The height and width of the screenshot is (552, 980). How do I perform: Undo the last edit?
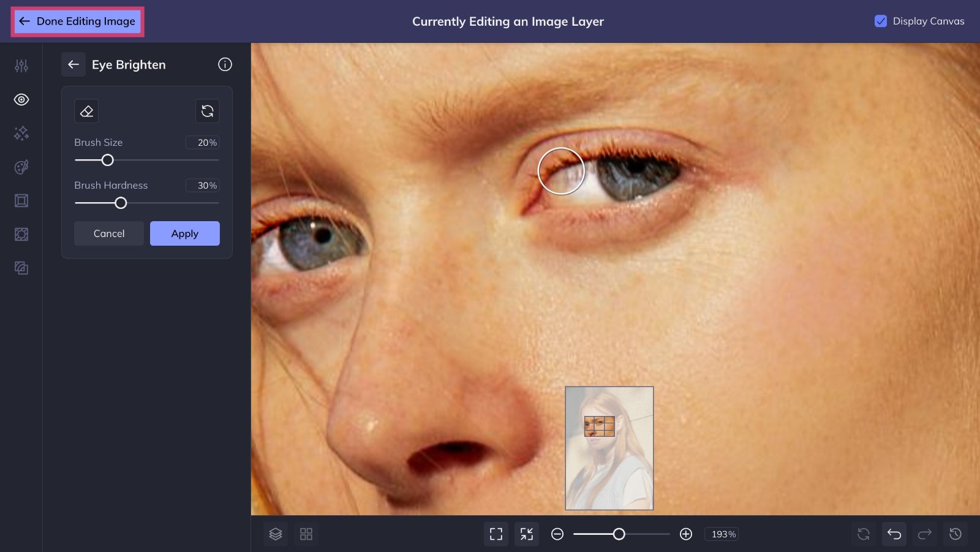894,534
